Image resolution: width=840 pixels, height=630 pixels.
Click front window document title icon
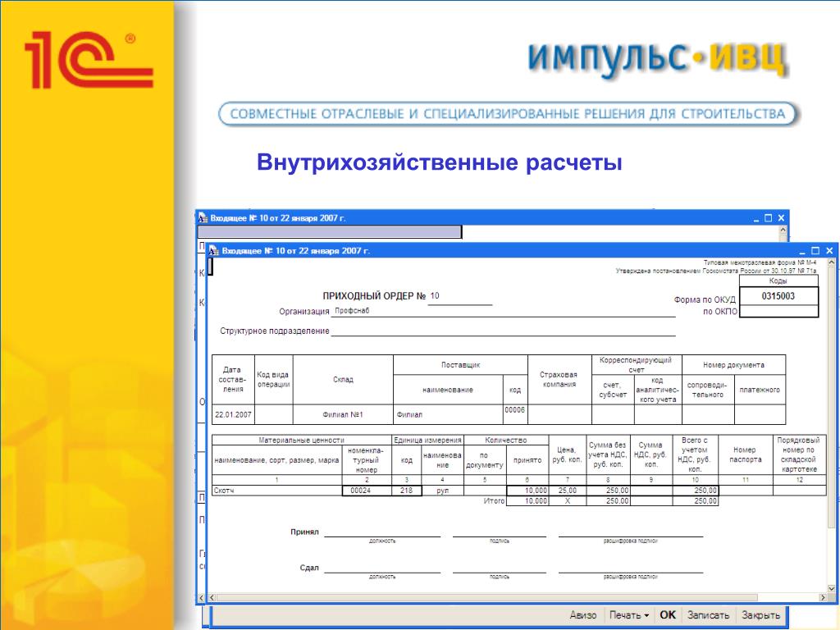pos(214,251)
